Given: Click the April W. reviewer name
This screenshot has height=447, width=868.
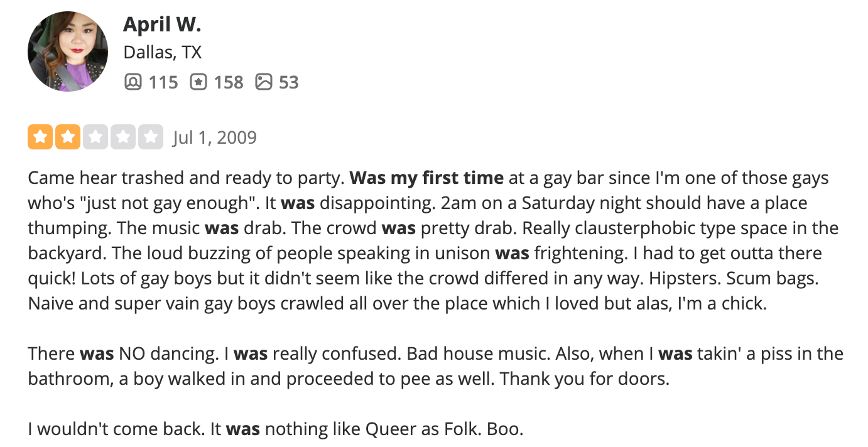Looking at the screenshot, I should tap(162, 24).
